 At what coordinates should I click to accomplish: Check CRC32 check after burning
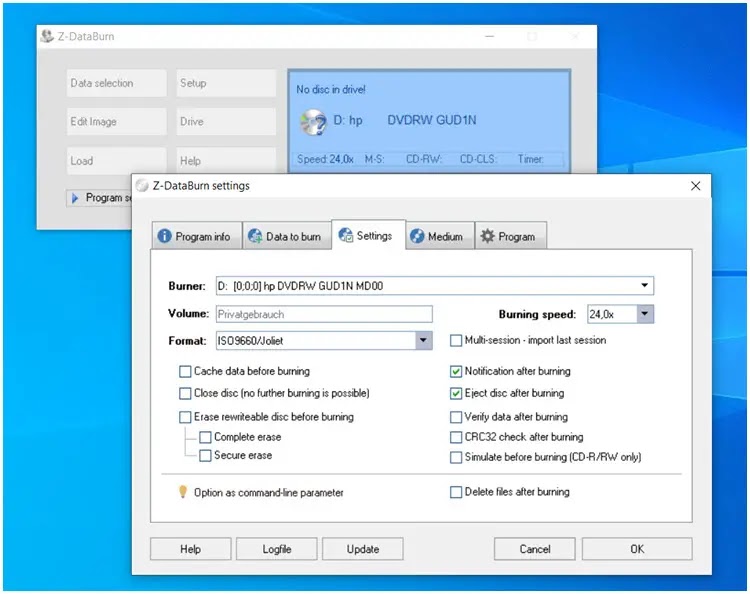(x=456, y=437)
